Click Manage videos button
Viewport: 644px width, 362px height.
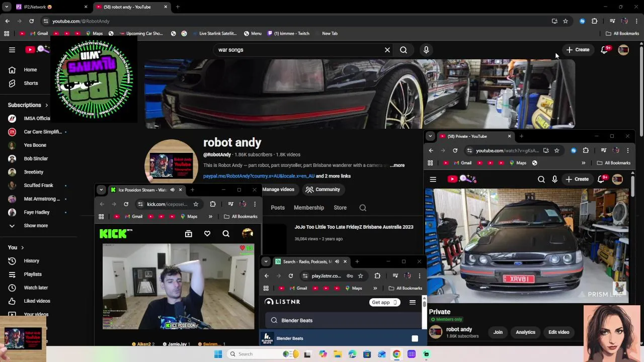point(278,190)
